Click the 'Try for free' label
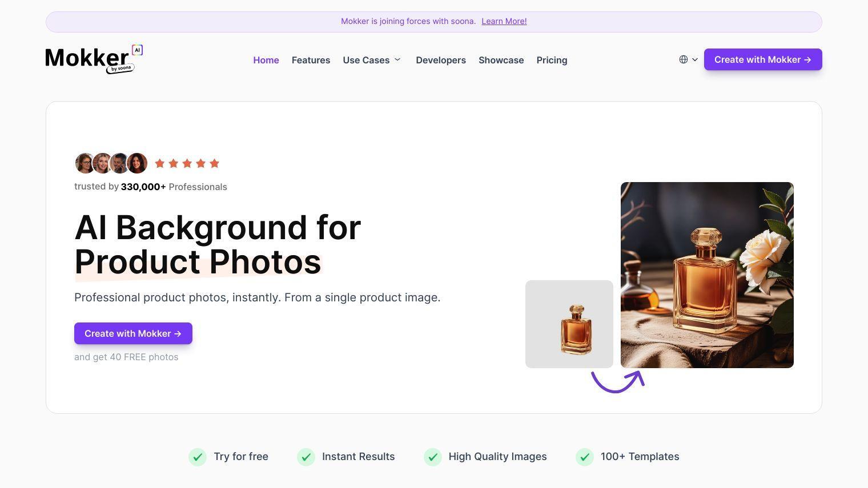 pos(241,457)
